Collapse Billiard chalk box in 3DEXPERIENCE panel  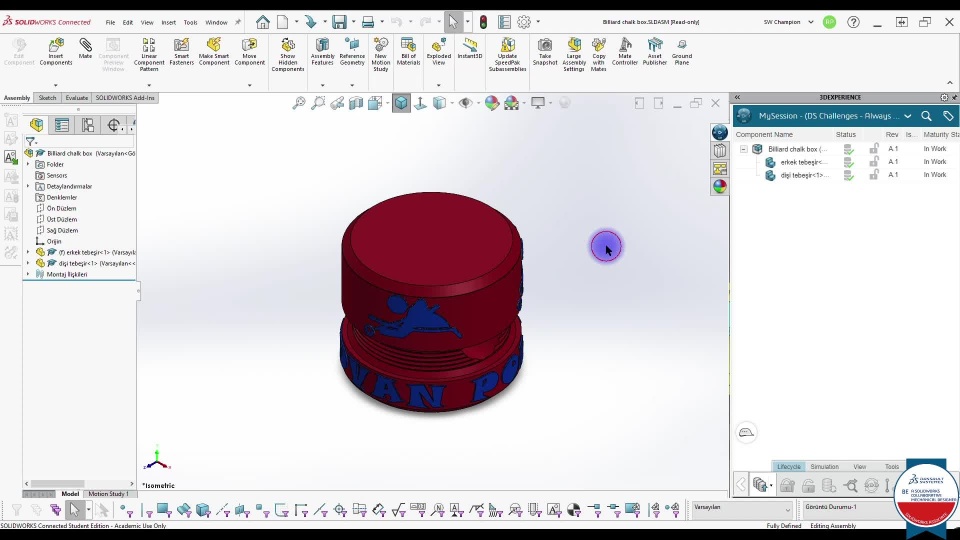[743, 149]
